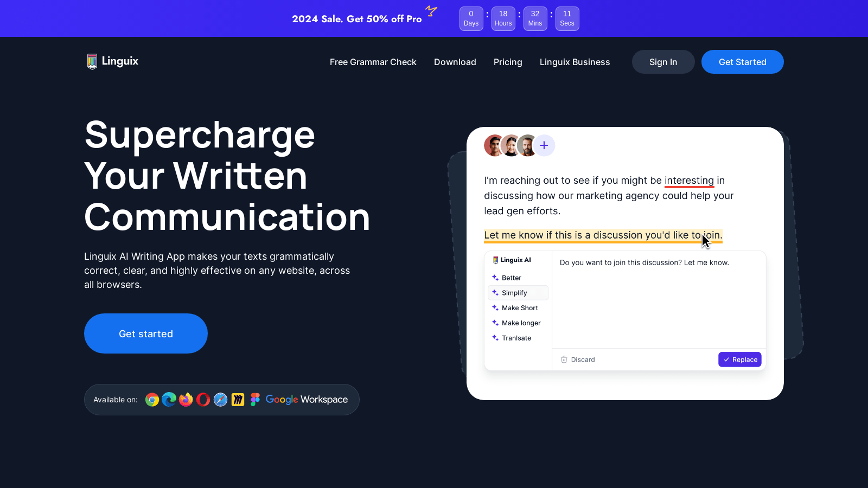
Task: Click the 2024 Sale banner text
Action: (356, 19)
